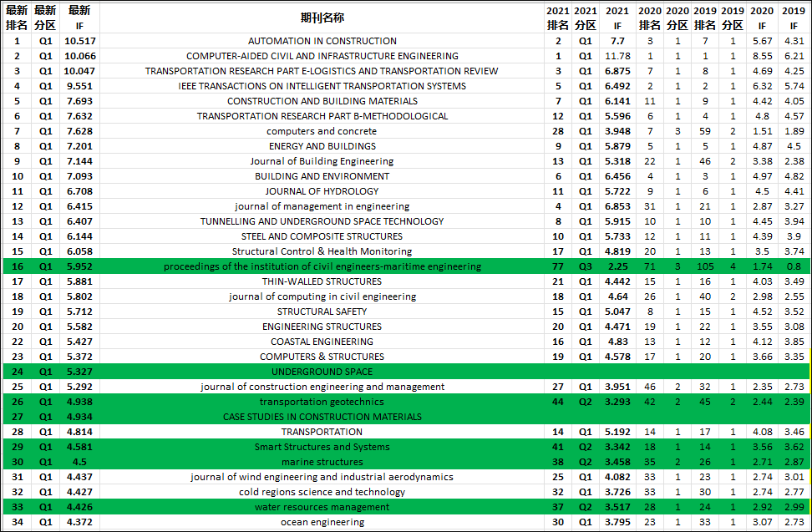Select the COASTAL ENGINEERING cell

point(322,342)
